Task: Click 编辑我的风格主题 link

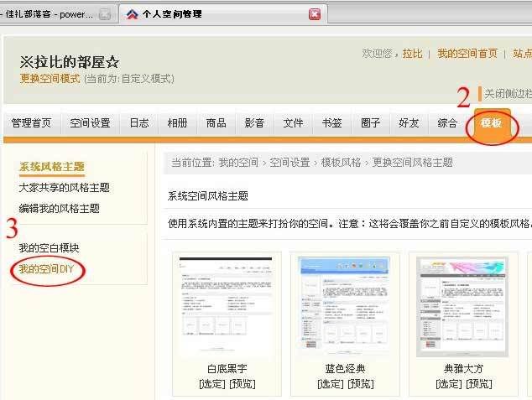Action: coord(59,208)
